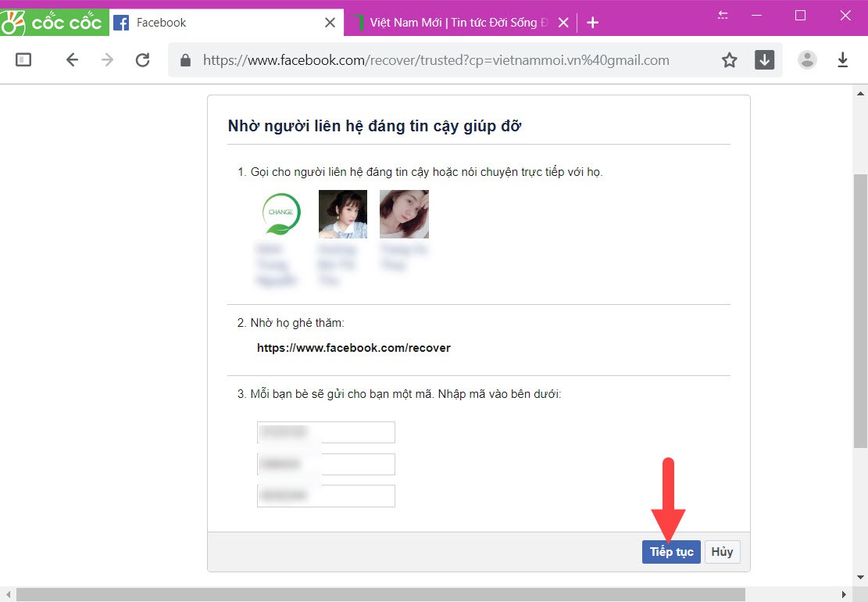Click the third code input field
868x602 pixels.
[326, 496]
